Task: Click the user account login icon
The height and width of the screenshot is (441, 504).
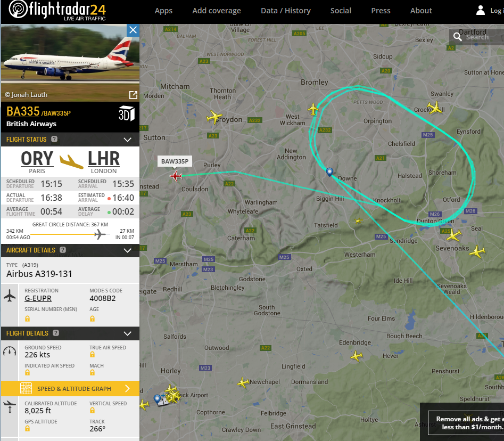Action: (480, 10)
